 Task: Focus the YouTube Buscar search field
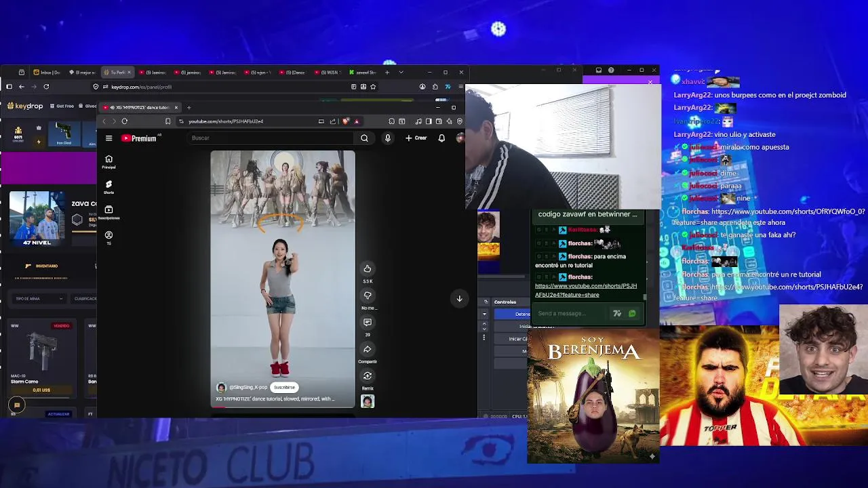click(271, 138)
